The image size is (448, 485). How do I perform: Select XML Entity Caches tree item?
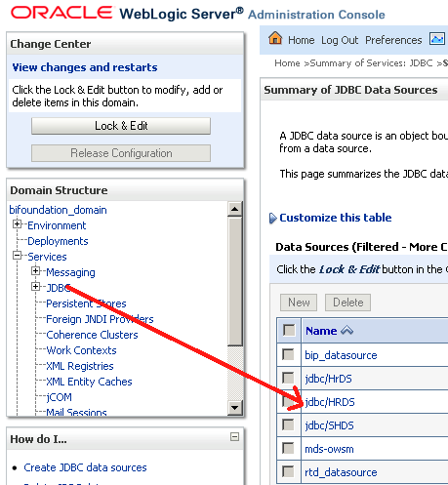(x=89, y=382)
